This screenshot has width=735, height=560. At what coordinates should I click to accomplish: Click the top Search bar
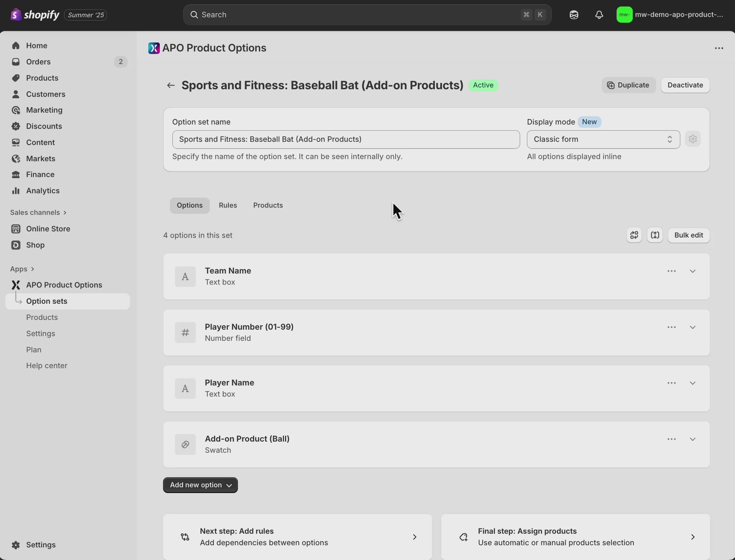[x=367, y=15]
